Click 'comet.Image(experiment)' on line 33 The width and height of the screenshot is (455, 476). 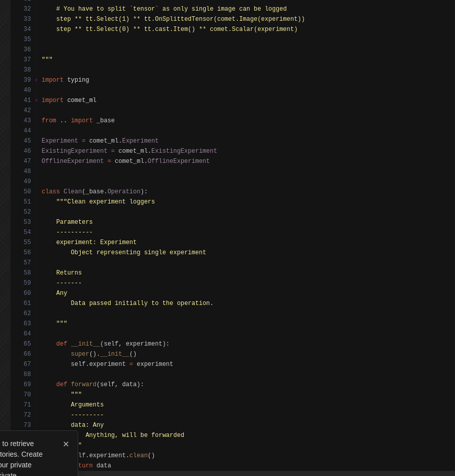259,19
